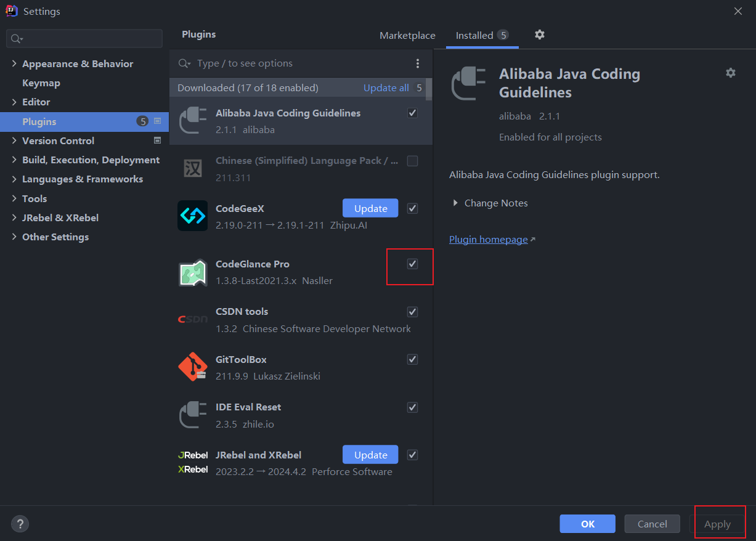Click the updates count badge on Installed tab
The height and width of the screenshot is (541, 756).
click(x=503, y=35)
